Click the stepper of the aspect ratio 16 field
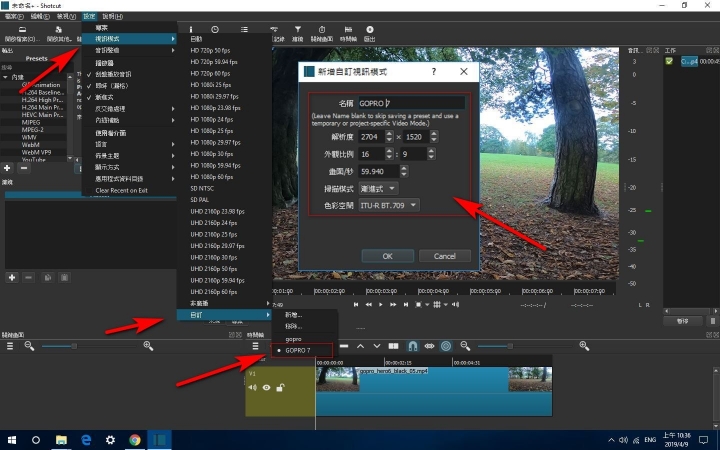The width and height of the screenshot is (720, 450). click(x=389, y=154)
